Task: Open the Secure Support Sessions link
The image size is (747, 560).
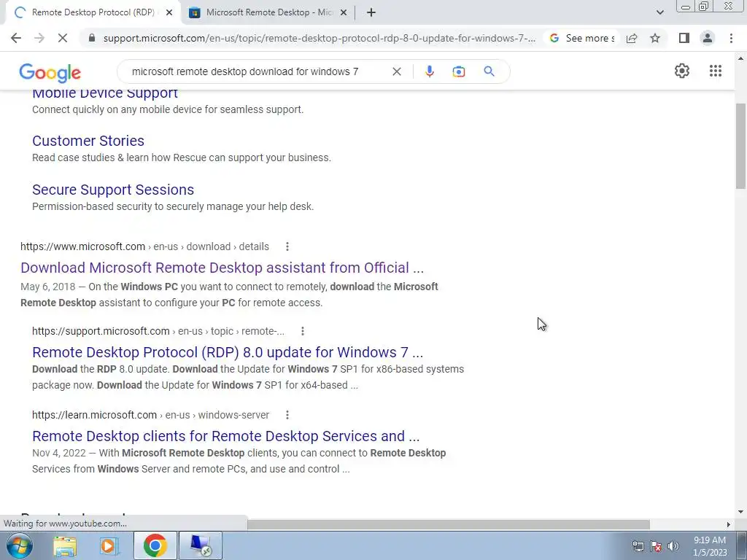Action: point(113,190)
